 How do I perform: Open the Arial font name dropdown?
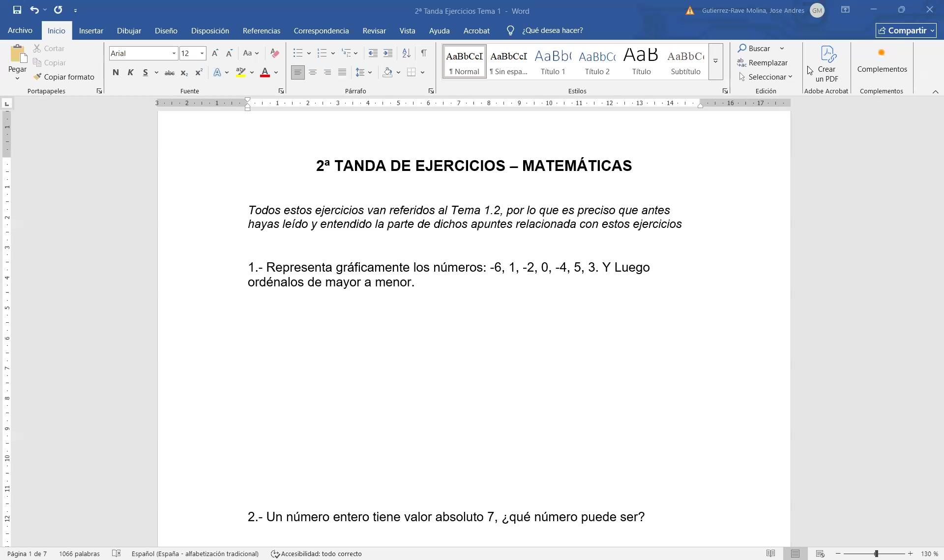click(174, 53)
